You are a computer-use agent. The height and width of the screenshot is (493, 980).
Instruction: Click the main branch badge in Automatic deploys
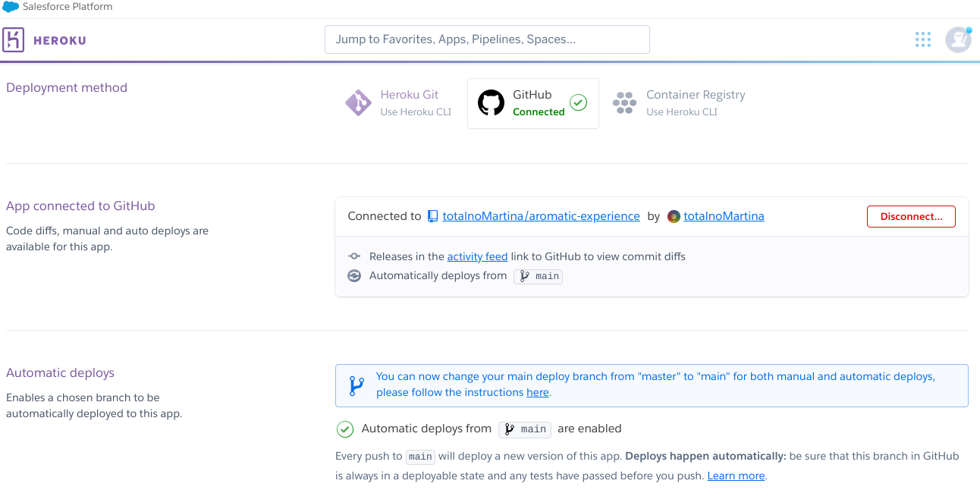point(525,429)
